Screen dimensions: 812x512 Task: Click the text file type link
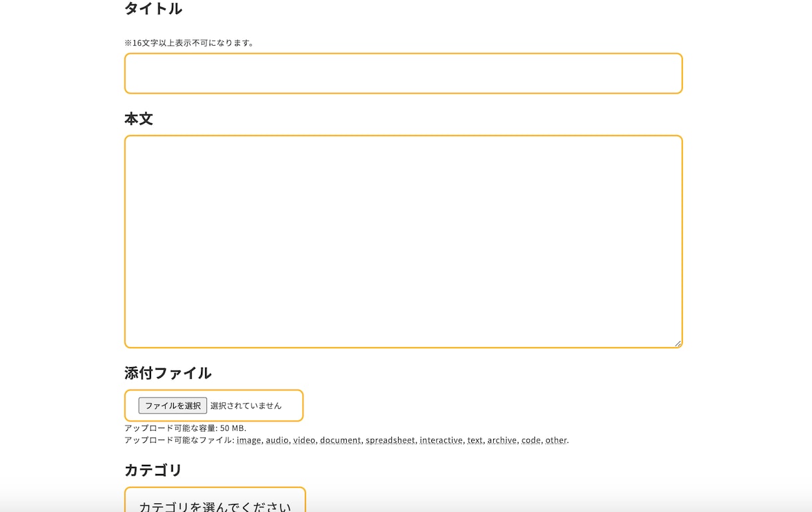pyautogui.click(x=475, y=440)
